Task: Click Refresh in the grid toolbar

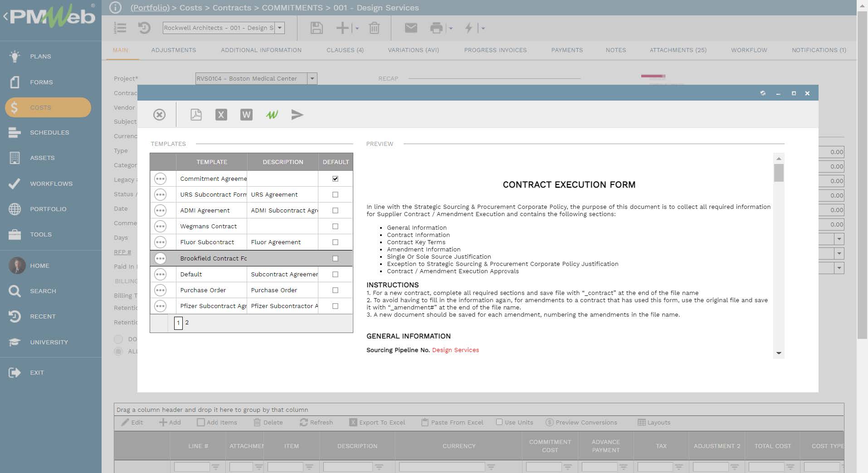Action: (317, 422)
